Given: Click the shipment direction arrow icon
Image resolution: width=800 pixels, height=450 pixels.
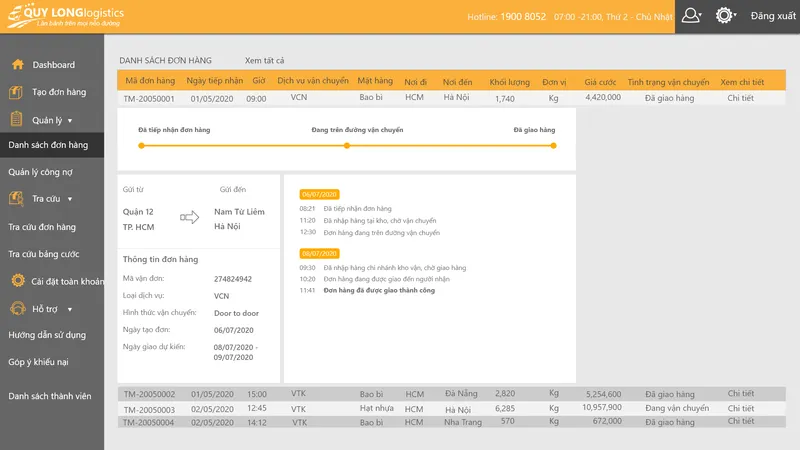Looking at the screenshot, I should [189, 217].
